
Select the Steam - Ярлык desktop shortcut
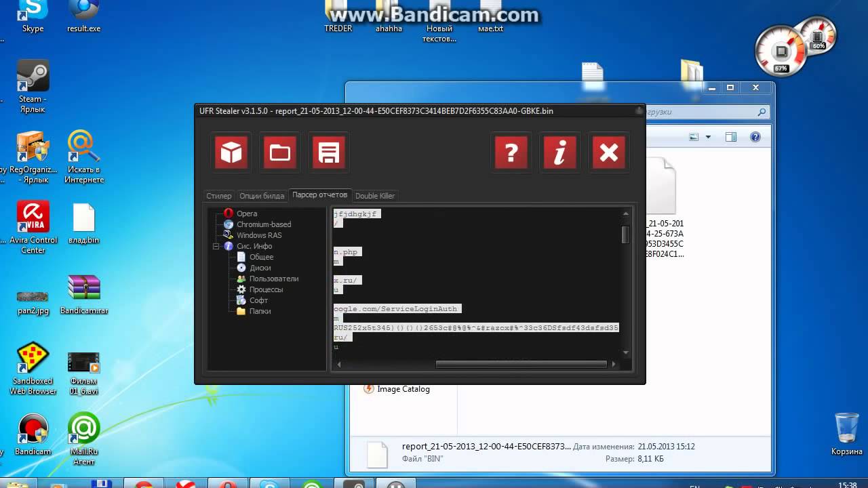33,87
